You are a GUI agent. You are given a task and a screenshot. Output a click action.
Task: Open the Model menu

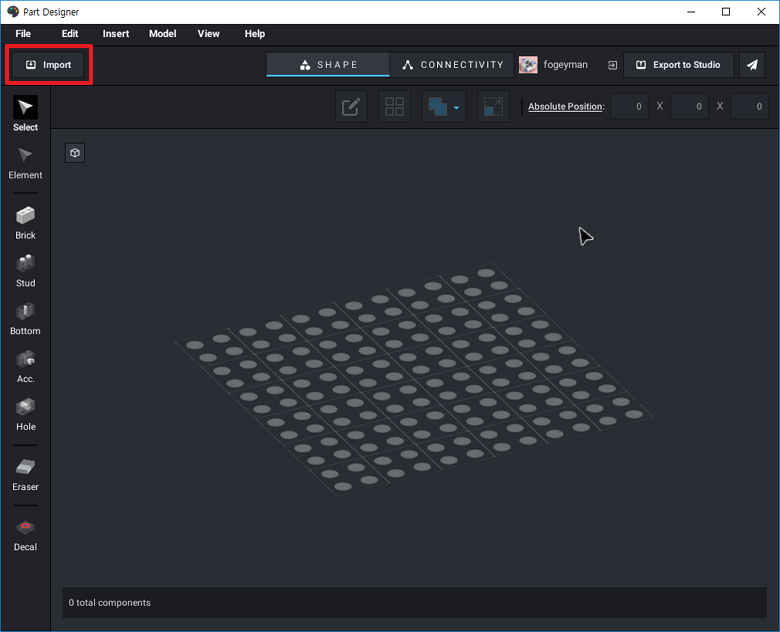pos(163,34)
